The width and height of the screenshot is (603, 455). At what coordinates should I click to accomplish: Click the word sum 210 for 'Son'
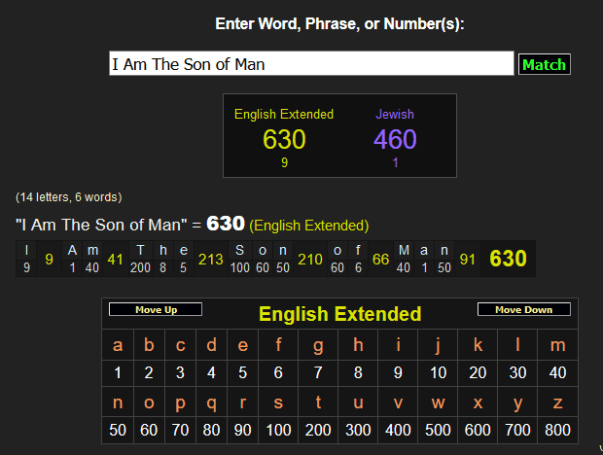tap(310, 260)
